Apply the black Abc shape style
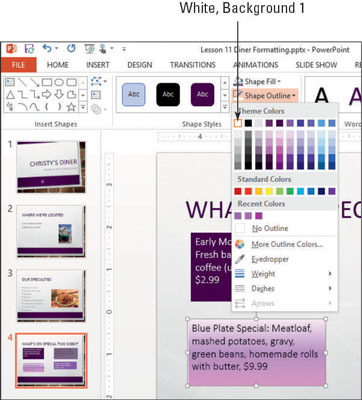 pos(168,95)
